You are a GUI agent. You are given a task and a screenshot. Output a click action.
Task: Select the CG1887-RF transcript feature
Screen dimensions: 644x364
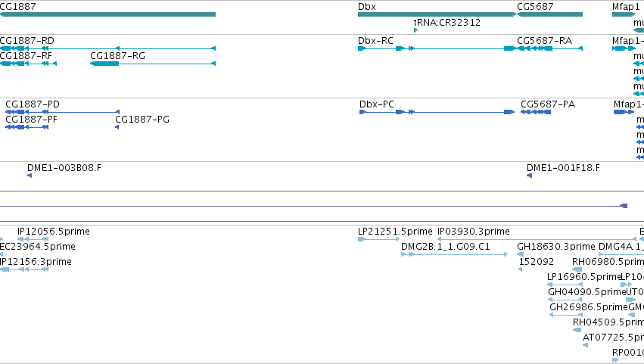point(28,64)
